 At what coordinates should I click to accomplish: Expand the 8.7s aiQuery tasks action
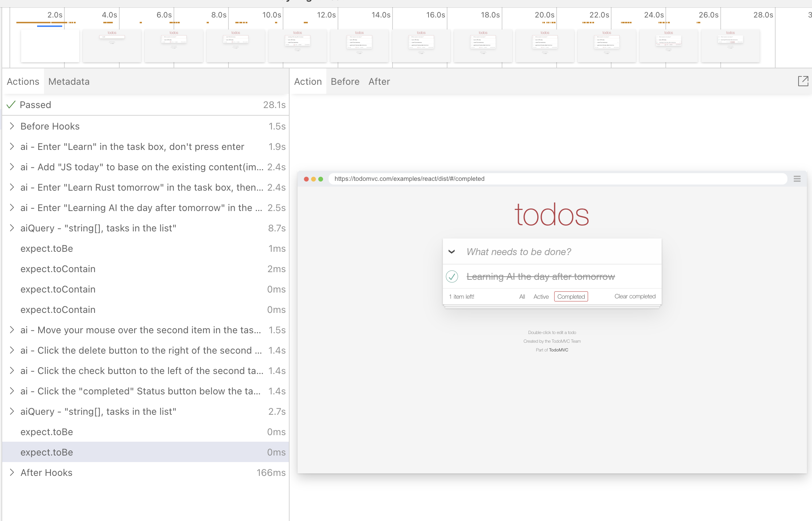click(x=12, y=228)
